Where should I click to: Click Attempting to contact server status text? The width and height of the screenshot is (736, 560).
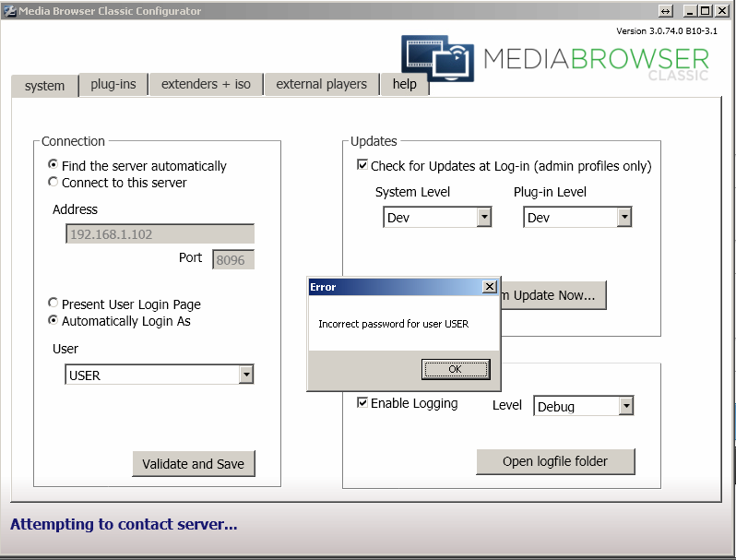124,524
